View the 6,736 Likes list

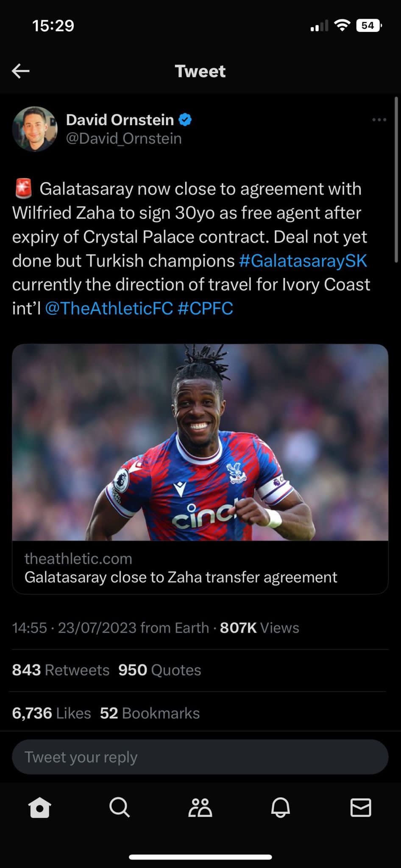[x=51, y=713]
